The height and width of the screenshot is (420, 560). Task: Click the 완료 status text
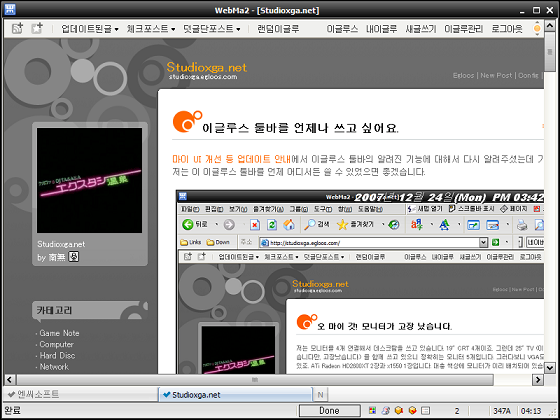coord(12,411)
